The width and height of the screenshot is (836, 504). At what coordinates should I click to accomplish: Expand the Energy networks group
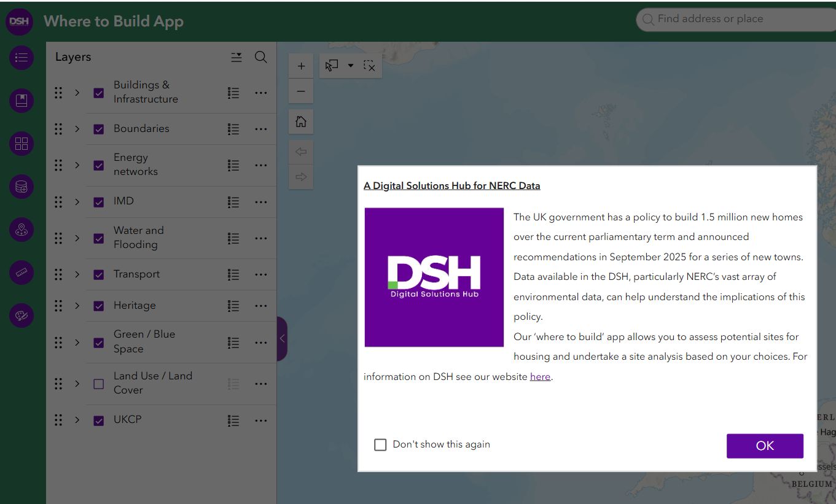77,165
